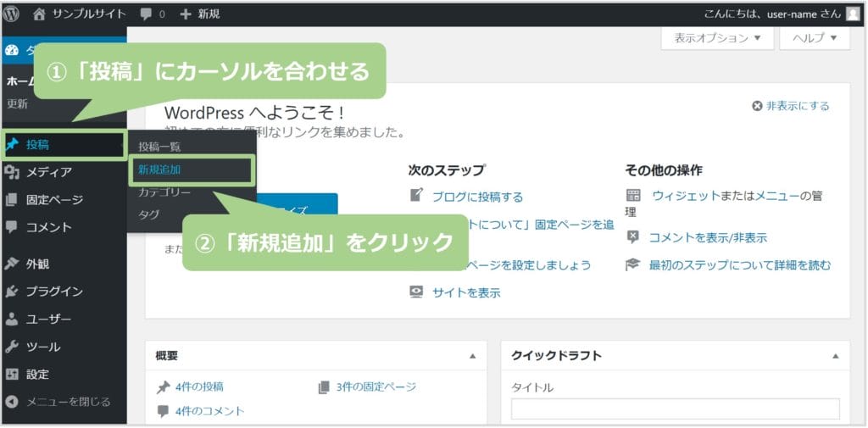The height and width of the screenshot is (428, 868).
Task: Click the pin icon beside 4件の投稿
Action: click(164, 387)
